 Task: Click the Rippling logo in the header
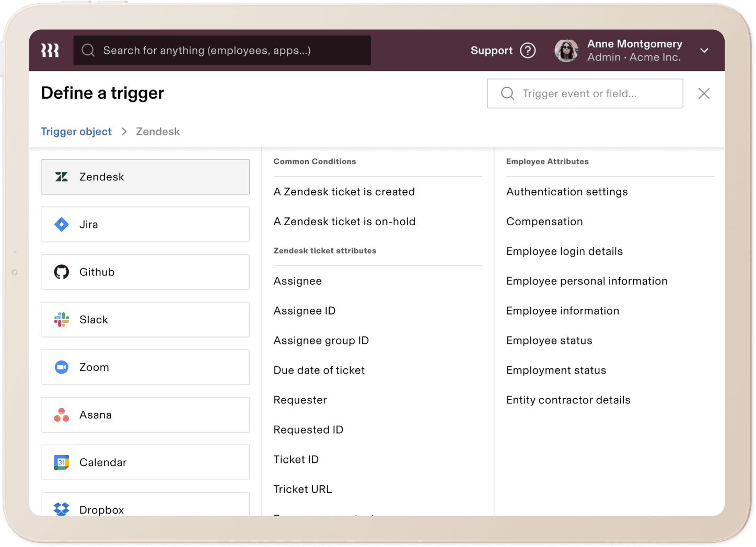click(x=50, y=50)
